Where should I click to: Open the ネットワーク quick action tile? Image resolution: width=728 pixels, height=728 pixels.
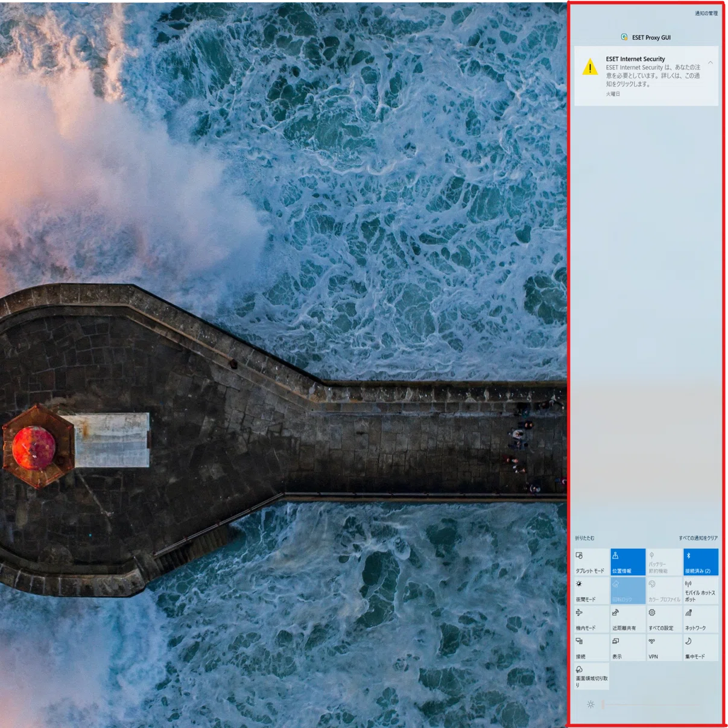click(x=700, y=619)
